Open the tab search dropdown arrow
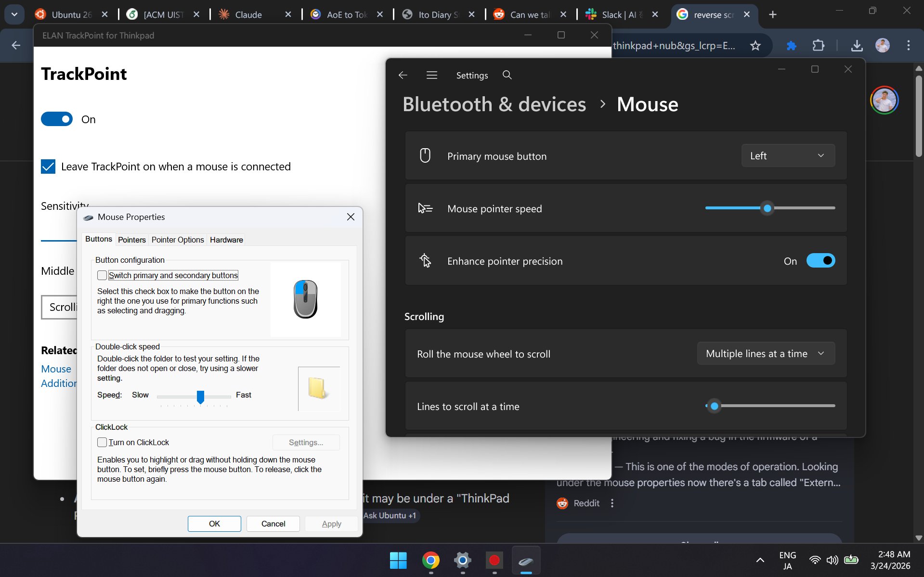This screenshot has width=924, height=577. pyautogui.click(x=14, y=14)
